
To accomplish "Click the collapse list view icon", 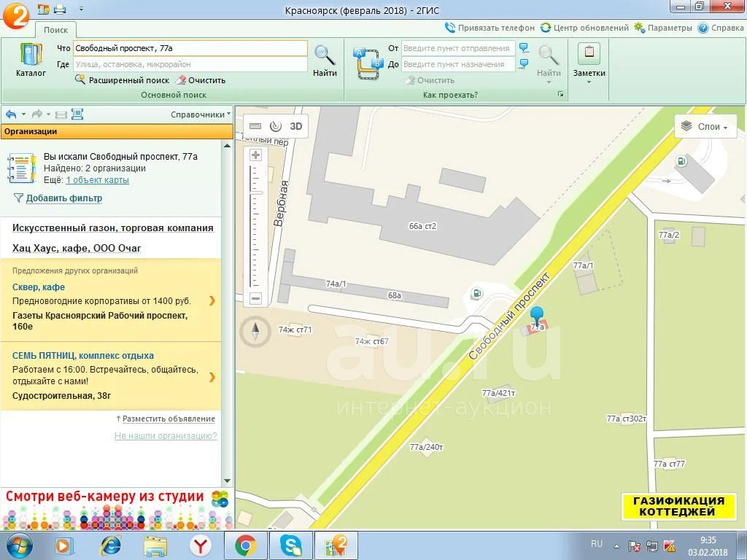I will pos(61,114).
